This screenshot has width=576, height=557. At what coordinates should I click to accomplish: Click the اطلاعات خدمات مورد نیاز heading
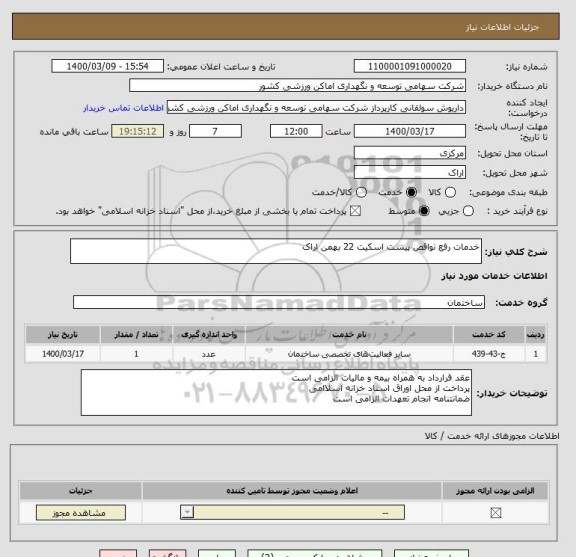coord(494,276)
